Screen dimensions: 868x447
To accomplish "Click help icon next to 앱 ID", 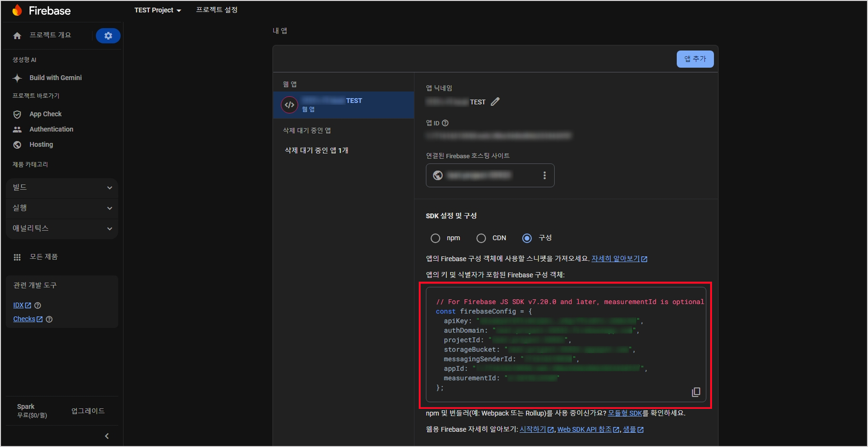I will click(445, 123).
